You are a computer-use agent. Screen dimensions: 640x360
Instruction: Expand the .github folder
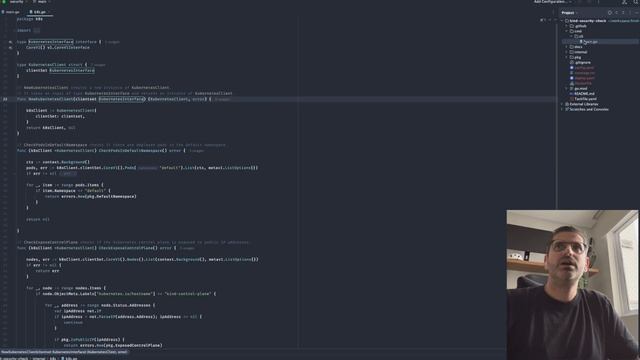click(x=567, y=26)
